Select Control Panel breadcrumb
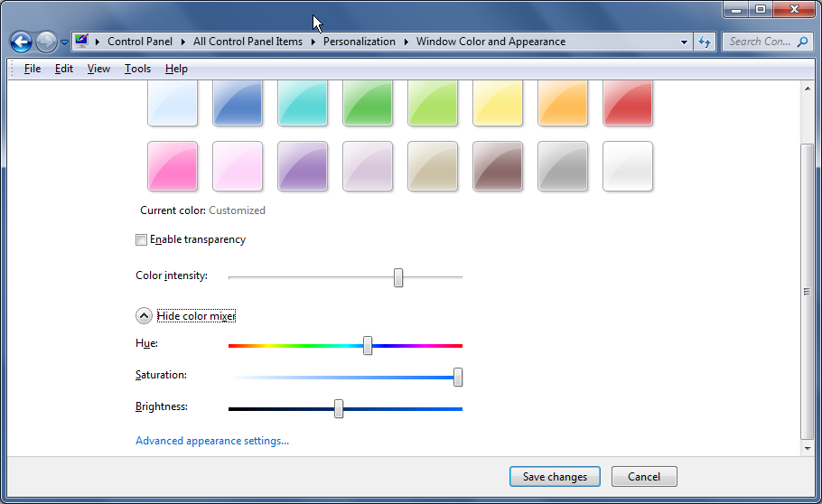 pyautogui.click(x=140, y=42)
